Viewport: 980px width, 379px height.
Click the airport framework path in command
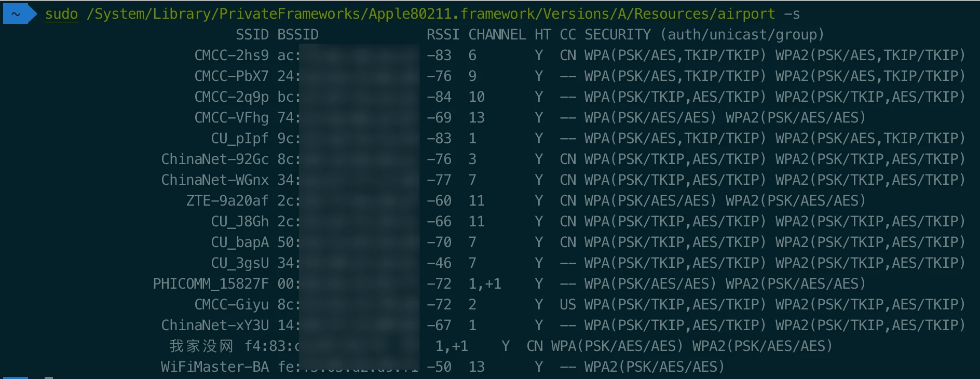point(430,14)
